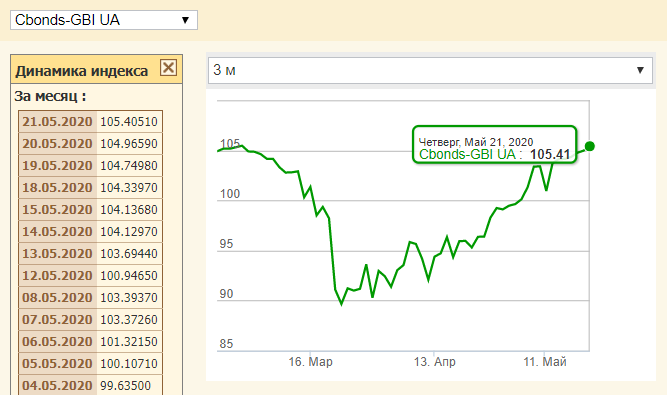
Task: Click the chart tooltip showing 105.41
Action: pos(495,144)
